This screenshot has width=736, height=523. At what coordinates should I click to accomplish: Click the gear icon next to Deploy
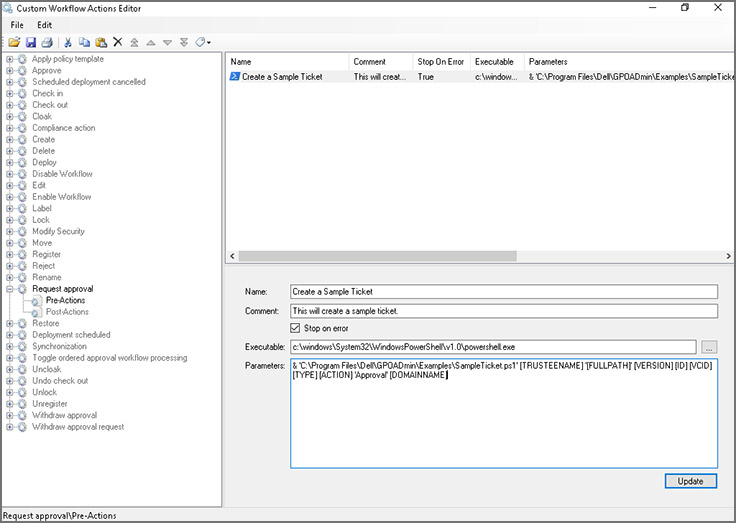(x=22, y=162)
